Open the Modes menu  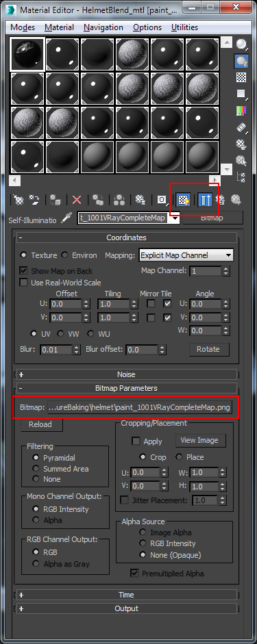click(x=23, y=27)
